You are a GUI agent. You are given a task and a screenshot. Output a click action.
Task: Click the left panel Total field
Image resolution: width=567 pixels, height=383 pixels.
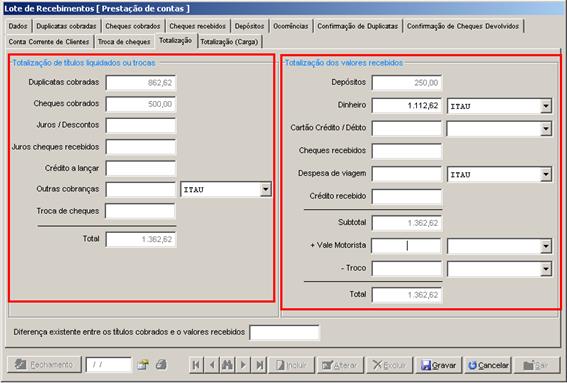click(x=141, y=239)
